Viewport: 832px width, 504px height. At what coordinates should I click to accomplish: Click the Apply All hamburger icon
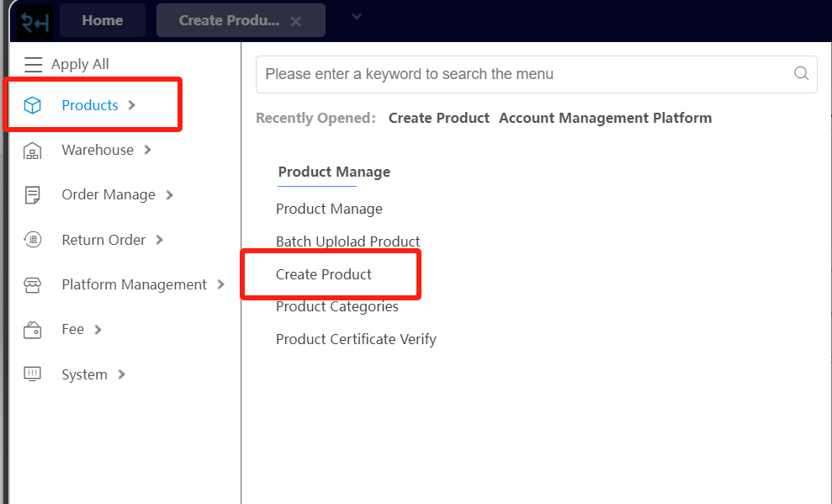[x=32, y=64]
